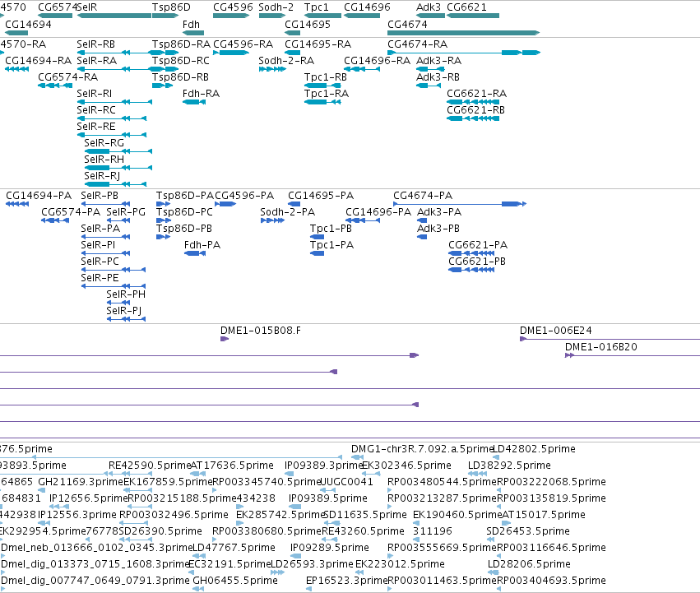Click EST AT15017.5prime label
The width and height of the screenshot is (700, 593).
click(x=544, y=515)
